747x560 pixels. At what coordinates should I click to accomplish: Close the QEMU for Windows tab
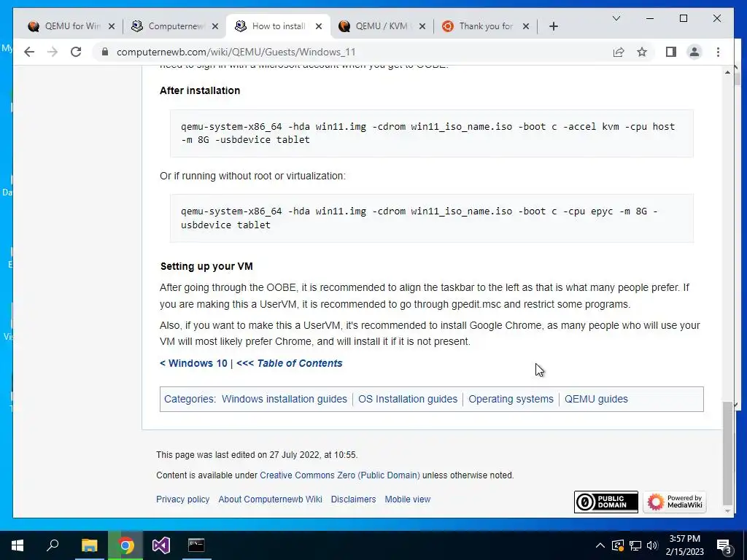click(x=112, y=26)
